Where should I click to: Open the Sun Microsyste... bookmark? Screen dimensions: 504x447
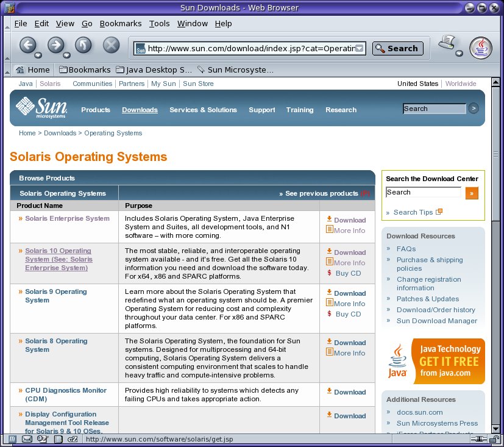[235, 70]
